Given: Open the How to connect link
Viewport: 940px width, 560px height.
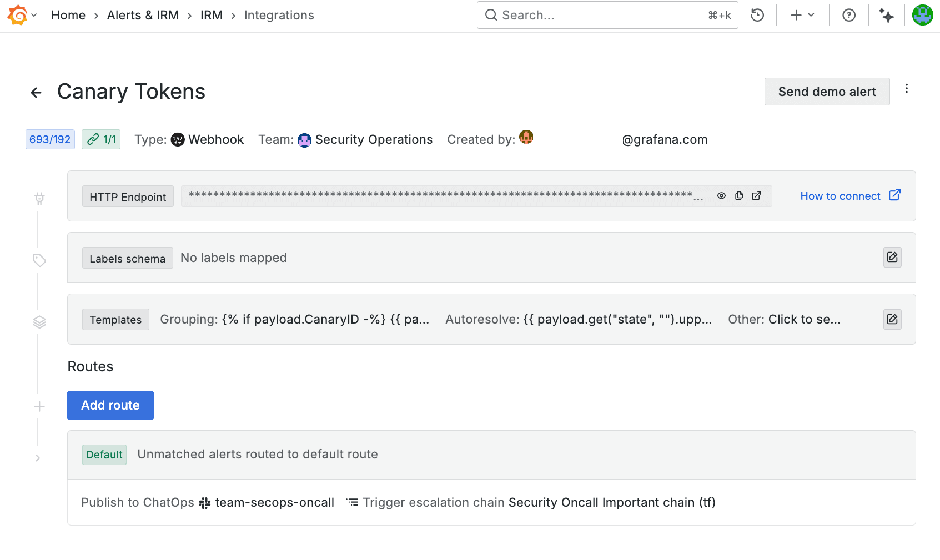Looking at the screenshot, I should (841, 195).
